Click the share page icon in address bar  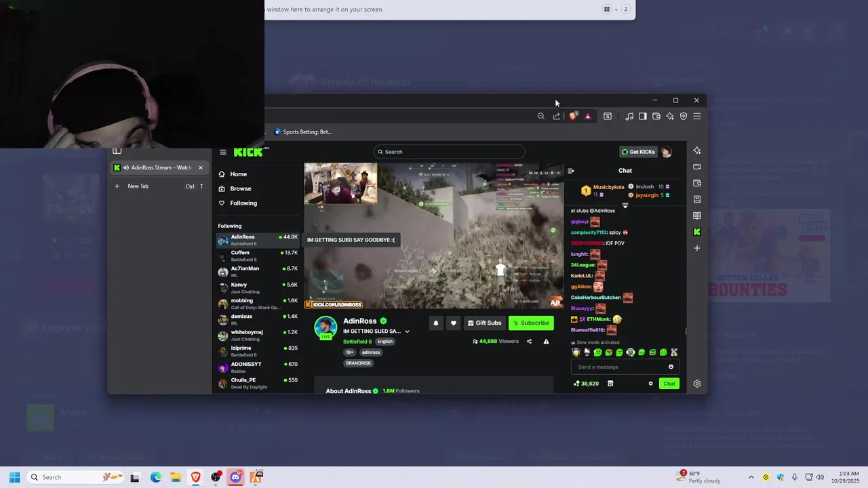tap(557, 117)
